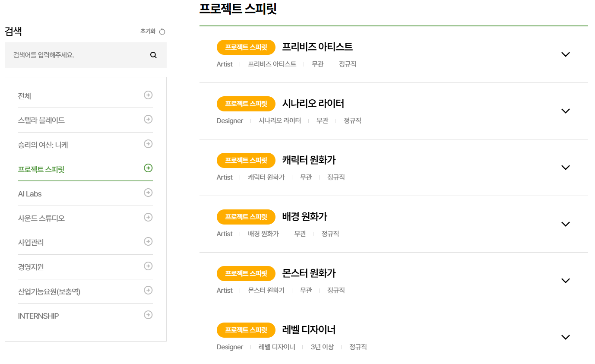Expand the 프리비즈 아티스트 job posting
The width and height of the screenshot is (595, 364).
click(565, 54)
